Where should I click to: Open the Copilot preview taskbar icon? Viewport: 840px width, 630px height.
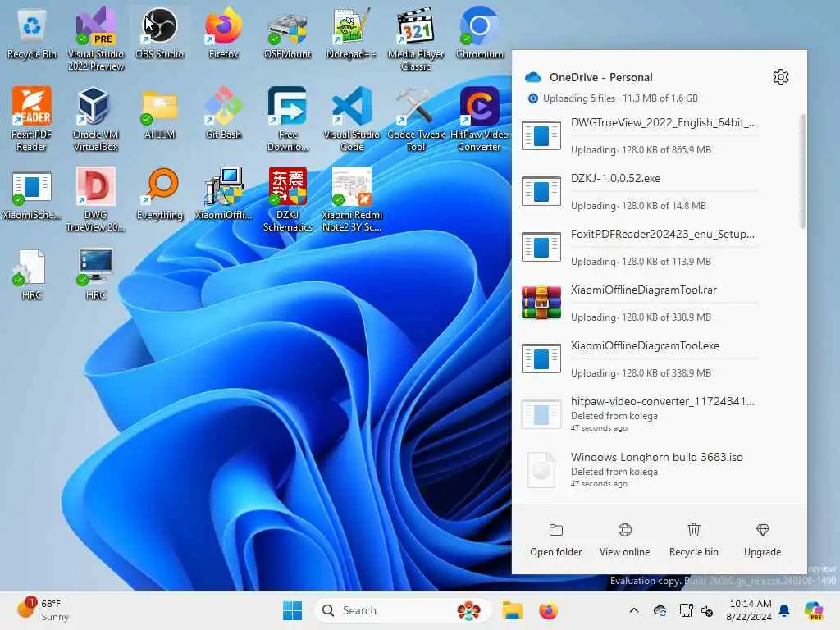[815, 610]
